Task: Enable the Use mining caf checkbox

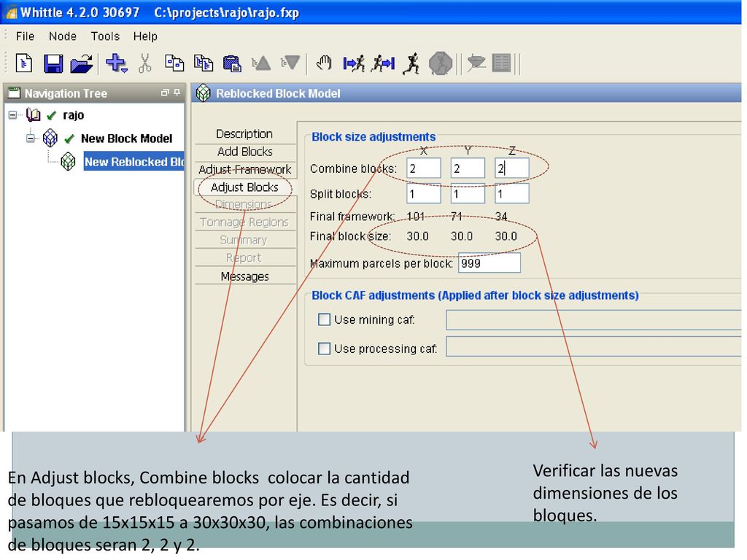Action: click(x=324, y=319)
